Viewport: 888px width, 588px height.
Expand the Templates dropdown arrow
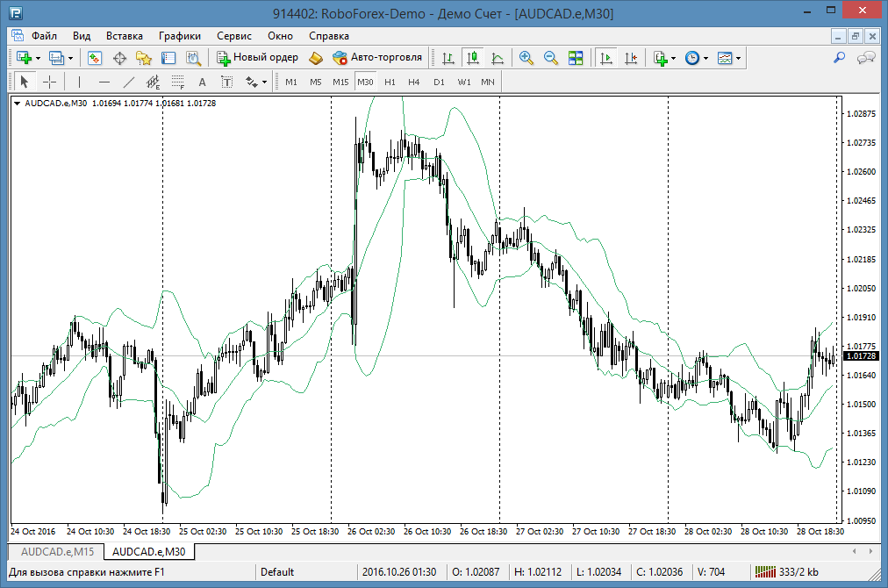(x=739, y=58)
